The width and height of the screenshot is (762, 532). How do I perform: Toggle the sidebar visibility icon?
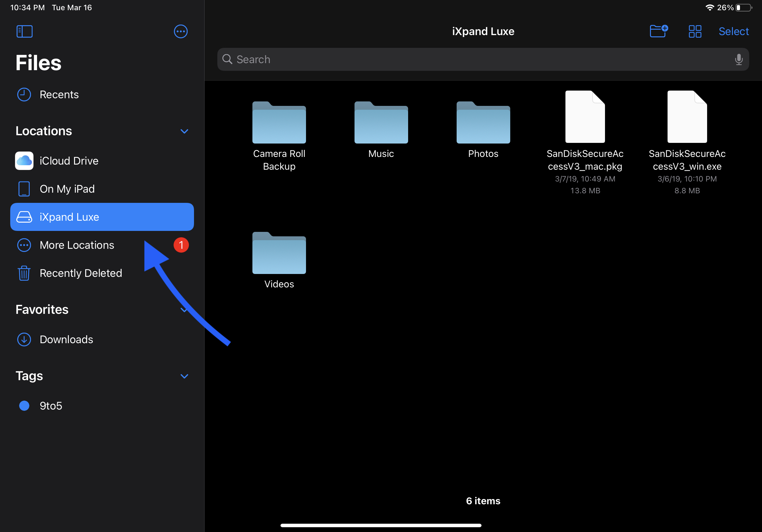coord(24,32)
